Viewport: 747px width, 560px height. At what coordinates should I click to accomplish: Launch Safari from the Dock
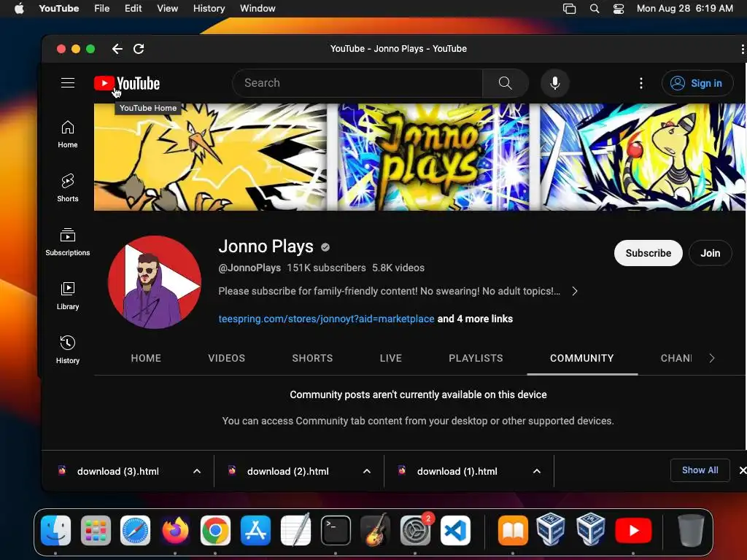click(x=135, y=530)
